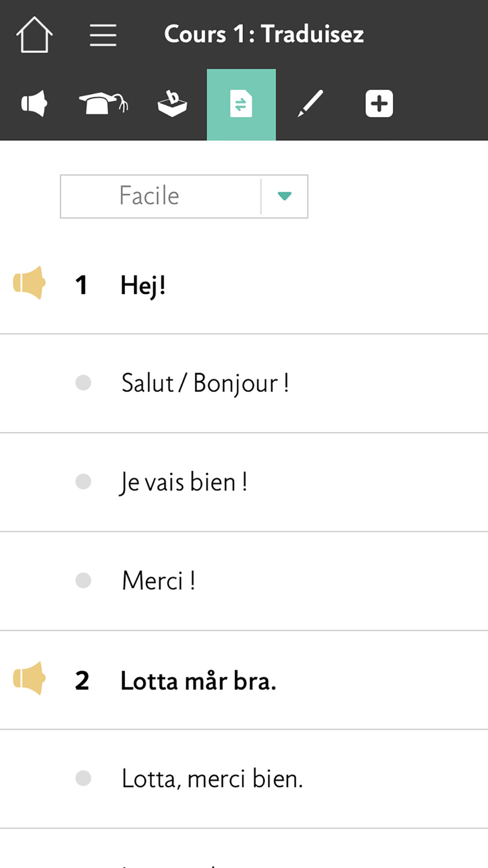Open the Facile difficulty combo box

184,196
